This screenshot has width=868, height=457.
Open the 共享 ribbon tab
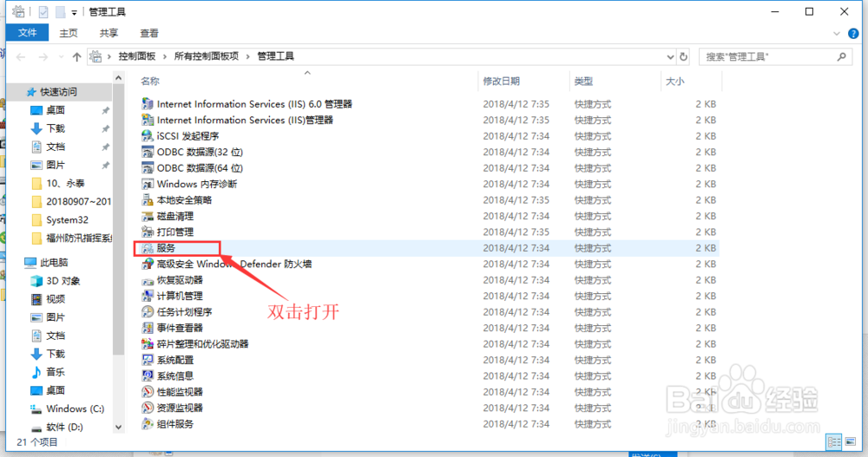(x=108, y=33)
